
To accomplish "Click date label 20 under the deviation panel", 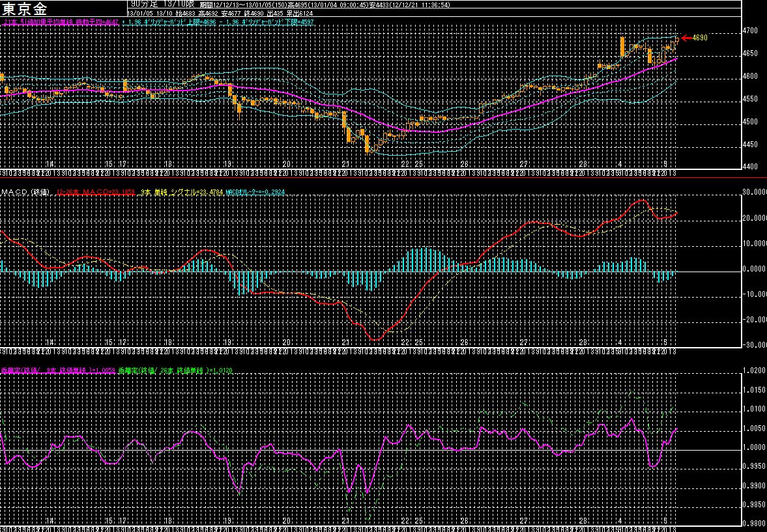I will pos(287,521).
